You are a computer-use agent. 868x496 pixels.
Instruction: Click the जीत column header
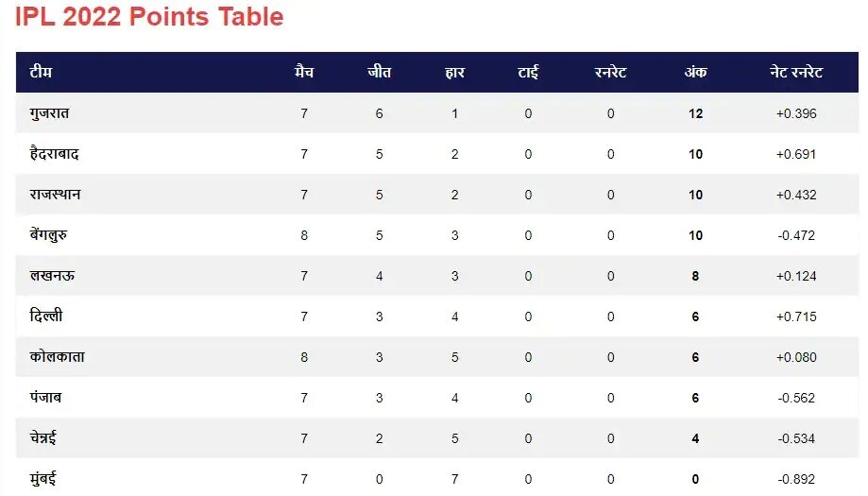(x=379, y=72)
